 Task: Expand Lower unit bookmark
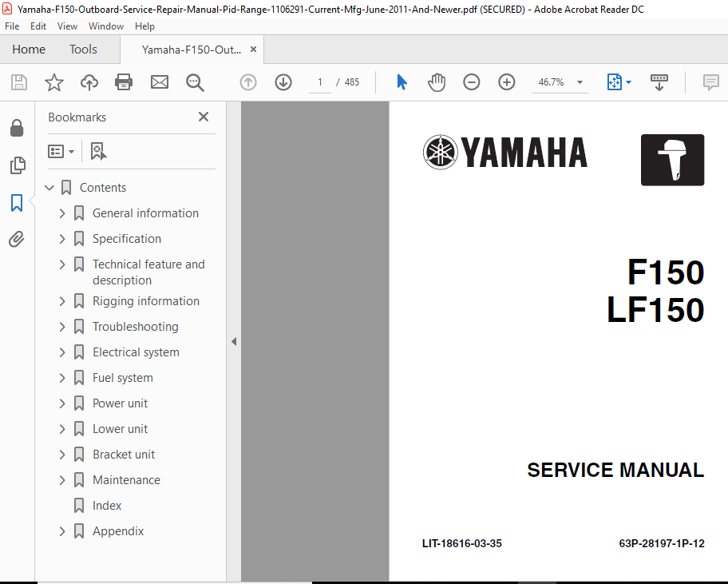[62, 429]
